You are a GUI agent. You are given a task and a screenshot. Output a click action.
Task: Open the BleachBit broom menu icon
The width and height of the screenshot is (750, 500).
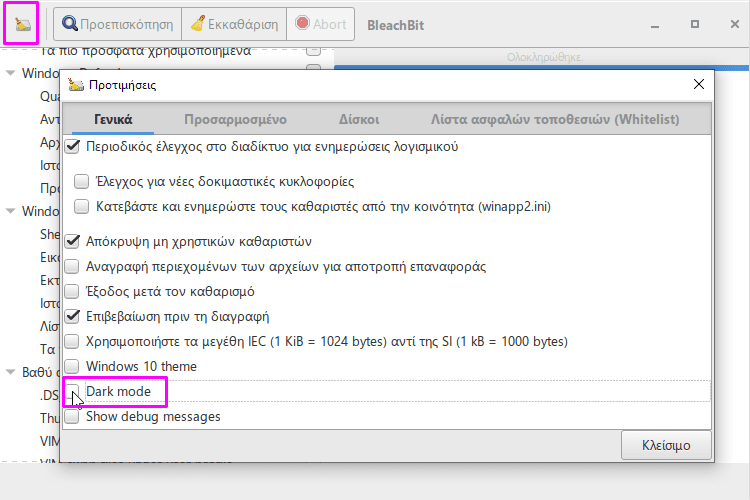pyautogui.click(x=22, y=23)
